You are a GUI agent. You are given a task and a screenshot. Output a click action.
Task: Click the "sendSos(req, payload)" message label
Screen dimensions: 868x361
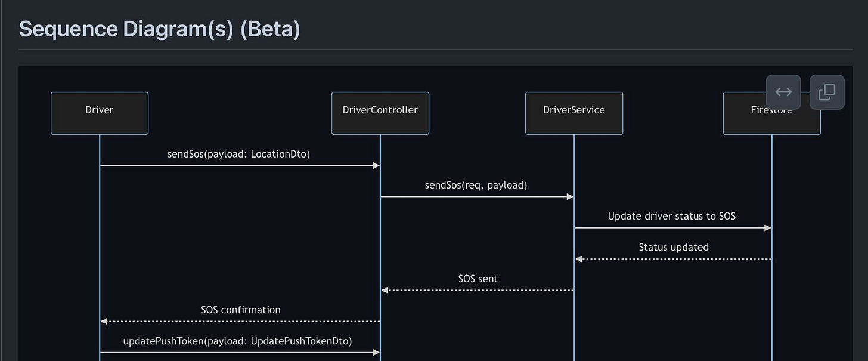coord(476,185)
